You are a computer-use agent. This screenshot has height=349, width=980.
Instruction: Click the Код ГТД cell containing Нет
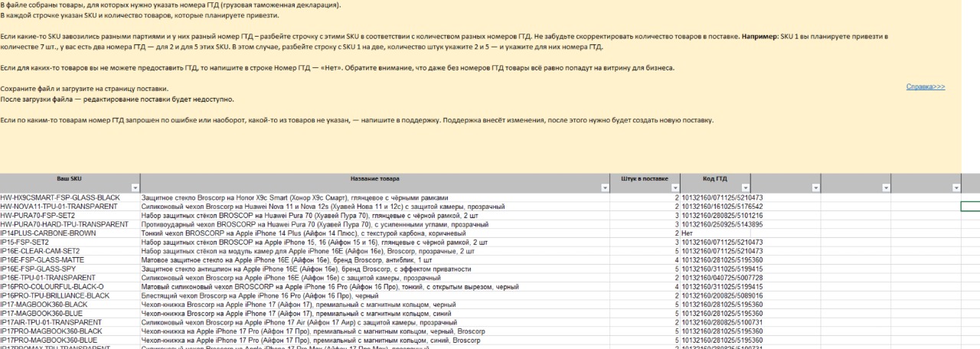click(x=715, y=233)
